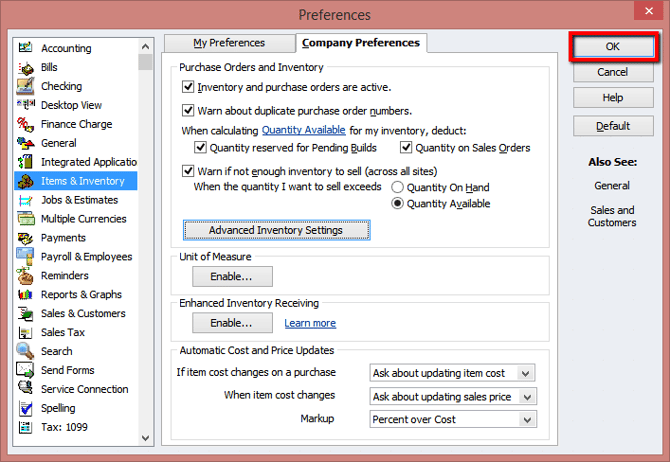Uncheck Quantity on Sales Orders
This screenshot has height=462, width=670.
[x=406, y=148]
